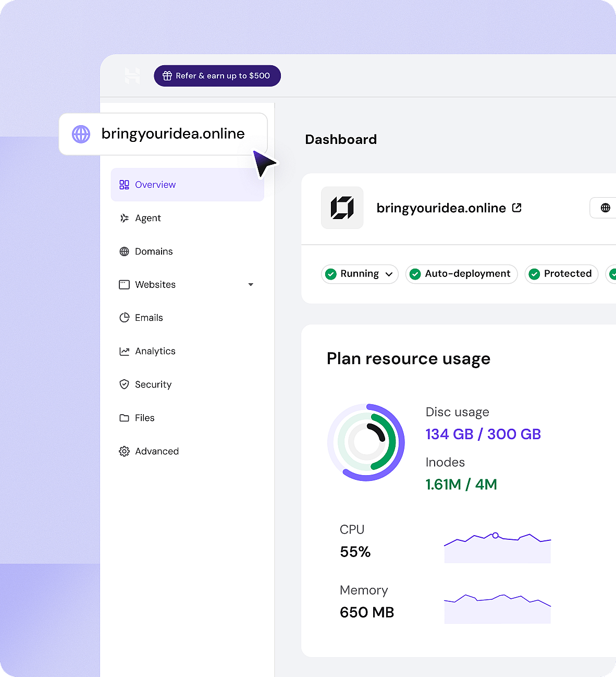The height and width of the screenshot is (677, 616).
Task: Click the Advanced gear icon in the sidebar
Action: (x=124, y=451)
